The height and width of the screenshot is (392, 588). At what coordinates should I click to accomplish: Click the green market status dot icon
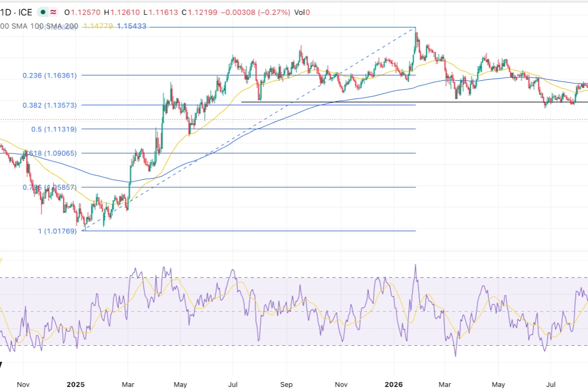click(x=43, y=12)
